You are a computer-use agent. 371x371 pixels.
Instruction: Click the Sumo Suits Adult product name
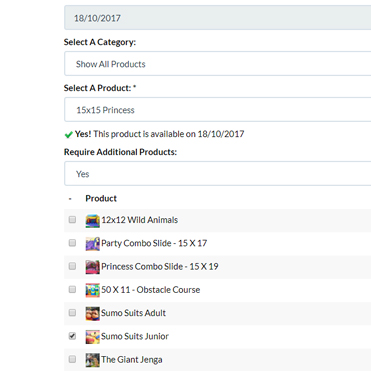click(133, 313)
